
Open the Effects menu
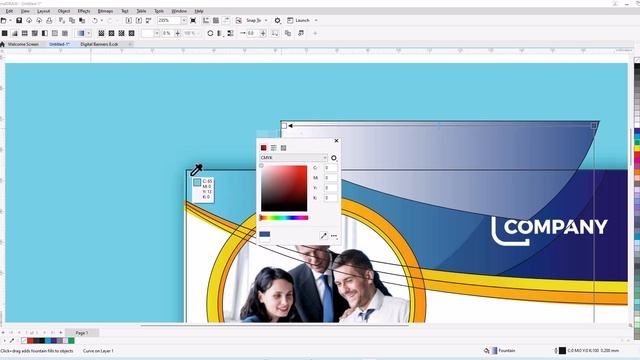point(84,11)
